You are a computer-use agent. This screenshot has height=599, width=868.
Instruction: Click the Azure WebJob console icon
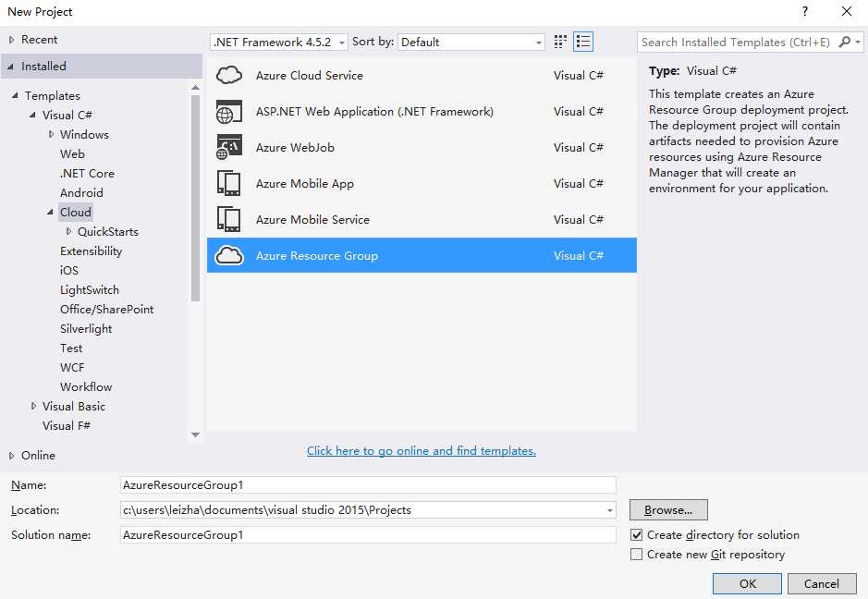point(229,147)
